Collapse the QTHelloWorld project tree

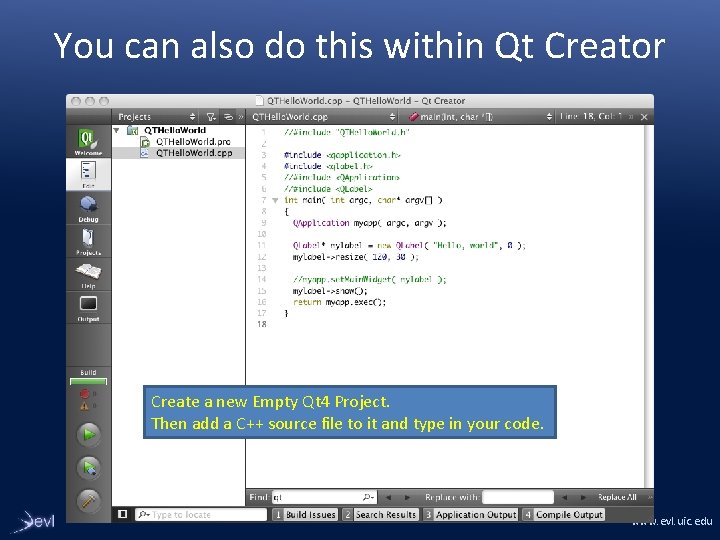117,130
